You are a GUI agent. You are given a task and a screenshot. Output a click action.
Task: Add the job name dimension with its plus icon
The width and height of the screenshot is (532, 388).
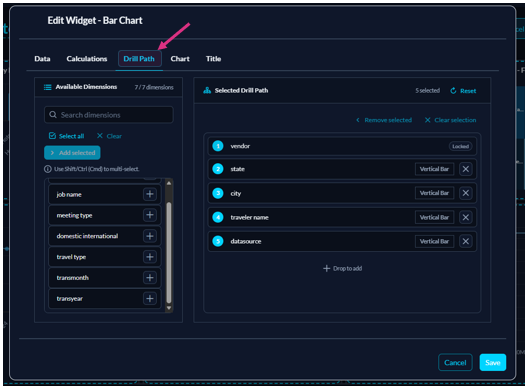(150, 194)
